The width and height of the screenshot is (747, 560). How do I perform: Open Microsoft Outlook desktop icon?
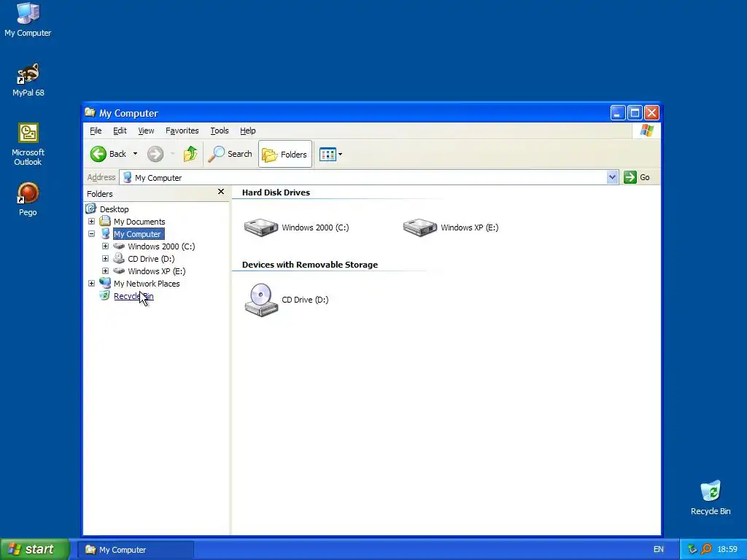(28, 144)
